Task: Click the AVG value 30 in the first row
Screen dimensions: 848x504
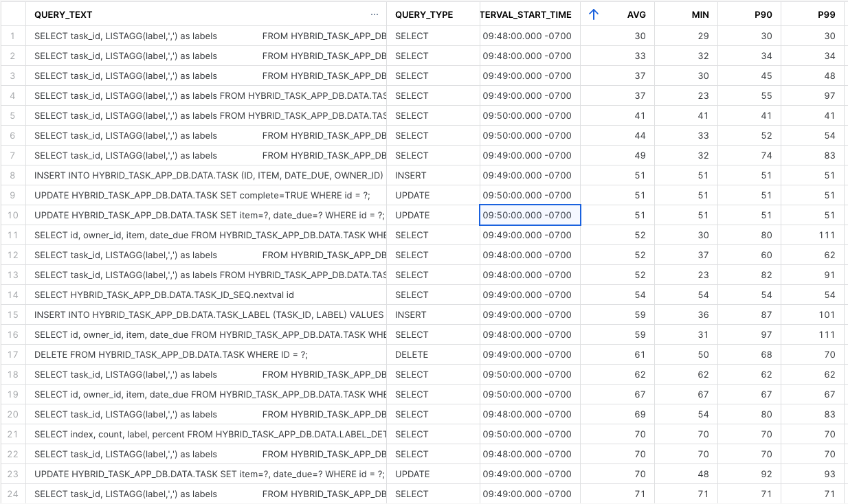Action: click(639, 36)
